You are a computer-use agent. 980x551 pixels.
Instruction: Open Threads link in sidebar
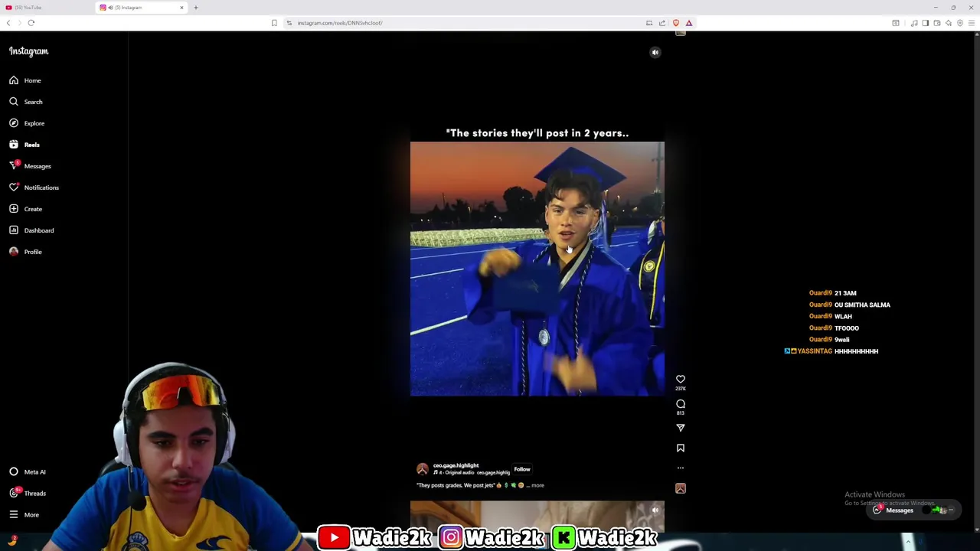tap(28, 494)
